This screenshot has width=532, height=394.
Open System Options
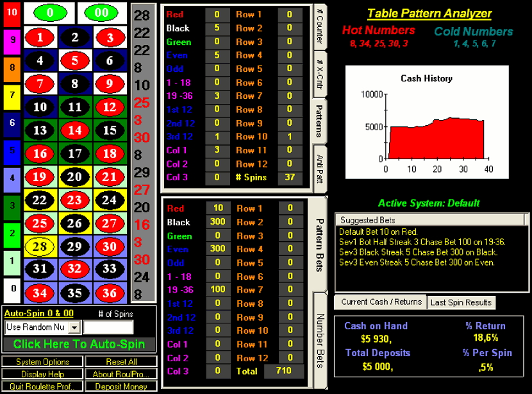(x=42, y=362)
